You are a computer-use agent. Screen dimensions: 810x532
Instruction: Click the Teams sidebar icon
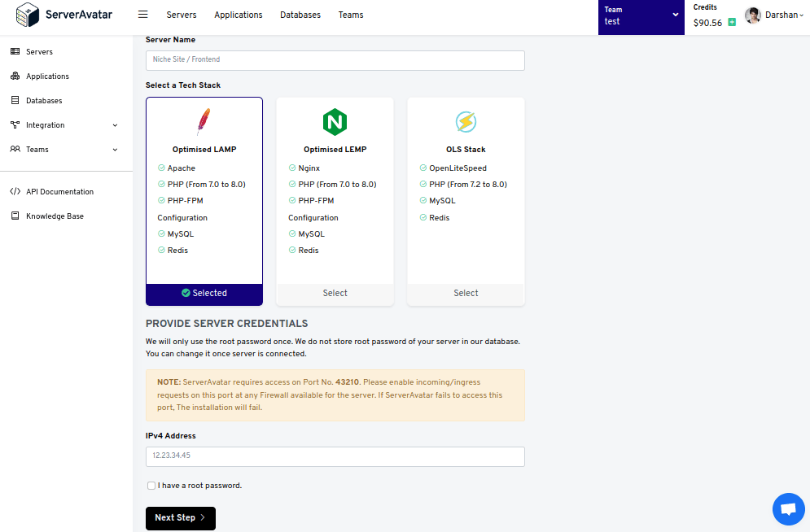coord(15,149)
